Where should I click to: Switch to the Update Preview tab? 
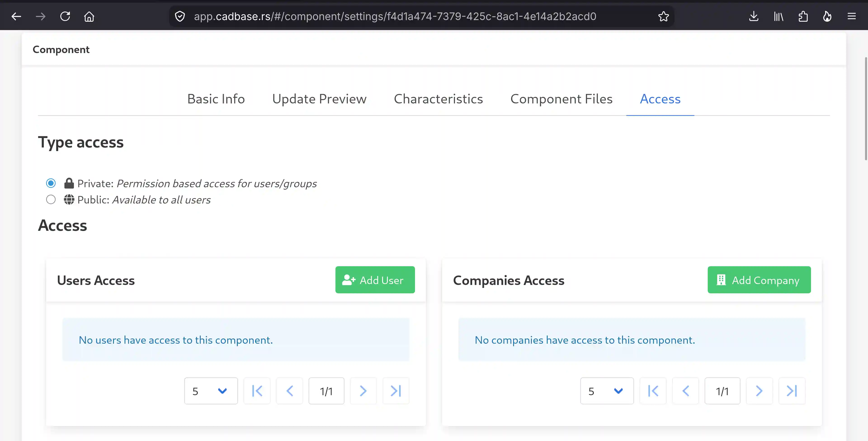[319, 99]
